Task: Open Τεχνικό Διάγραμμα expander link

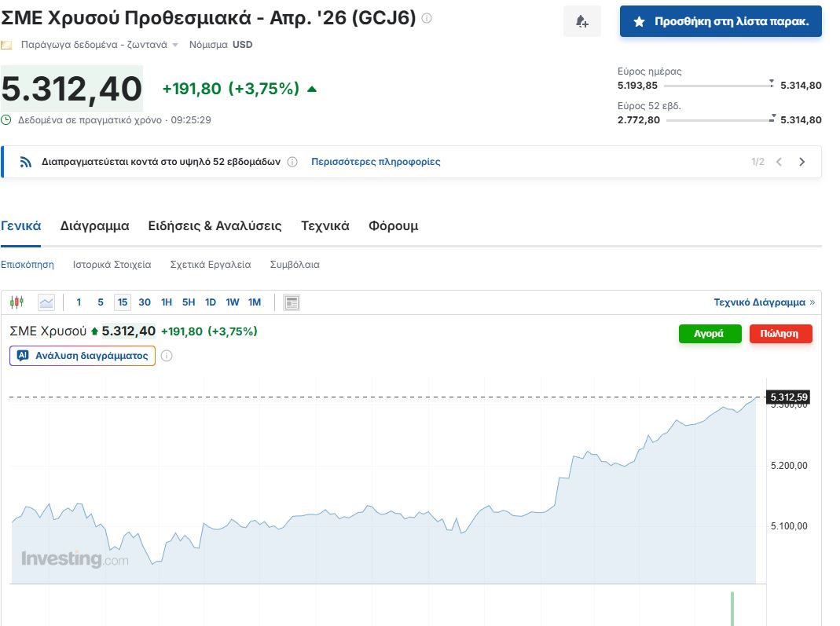Action: tap(764, 302)
